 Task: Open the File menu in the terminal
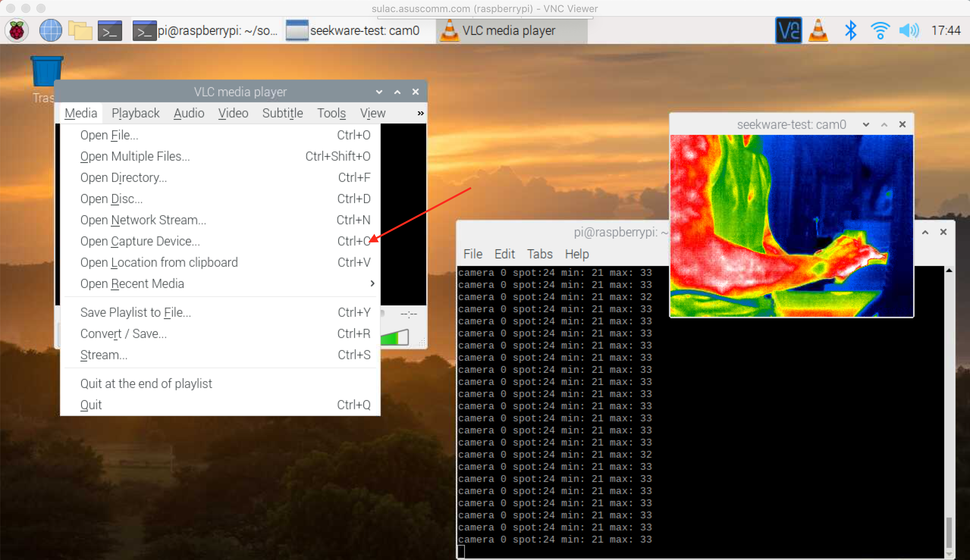[473, 254]
